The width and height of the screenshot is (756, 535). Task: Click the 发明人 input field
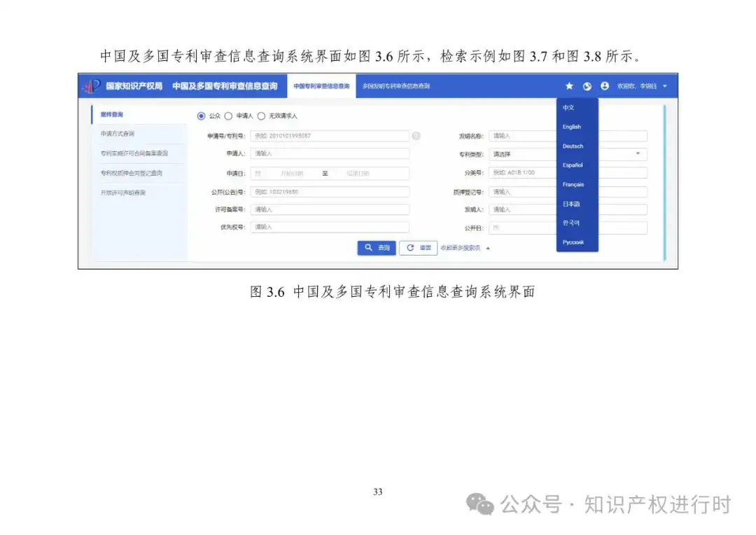coord(568,209)
